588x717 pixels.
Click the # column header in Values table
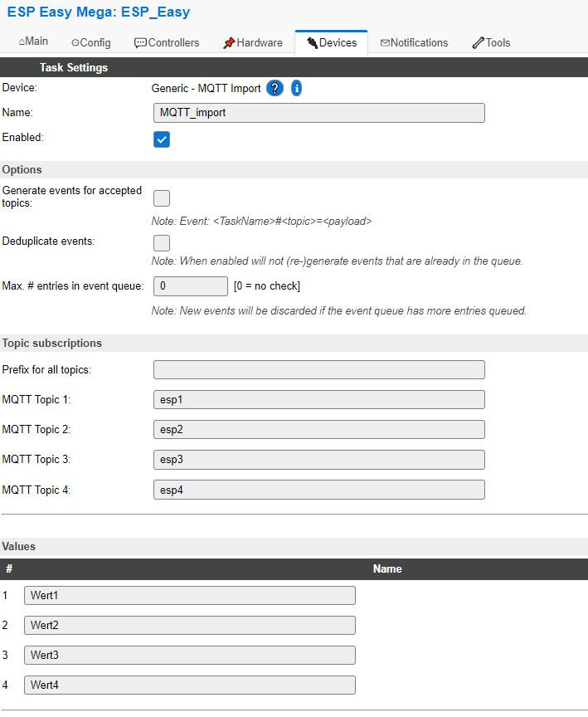coord(8,568)
